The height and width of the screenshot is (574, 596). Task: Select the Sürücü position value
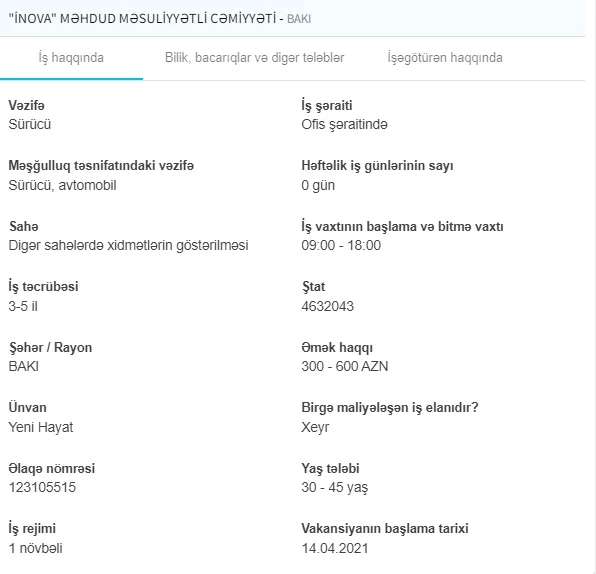pos(30,124)
